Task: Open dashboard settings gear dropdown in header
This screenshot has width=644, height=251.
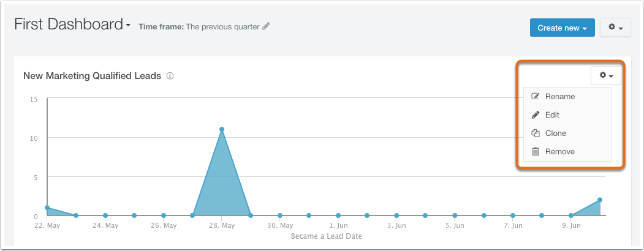Action: [x=615, y=28]
